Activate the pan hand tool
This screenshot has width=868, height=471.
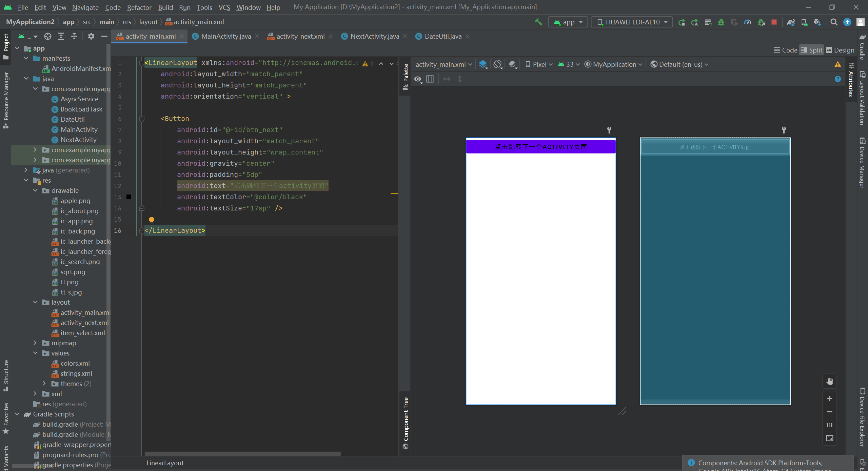pos(829,381)
